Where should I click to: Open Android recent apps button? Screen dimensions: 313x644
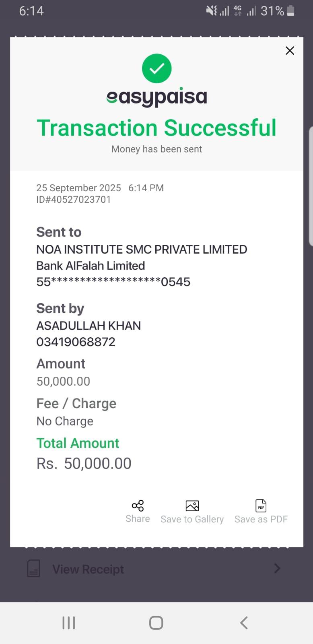pos(69,623)
